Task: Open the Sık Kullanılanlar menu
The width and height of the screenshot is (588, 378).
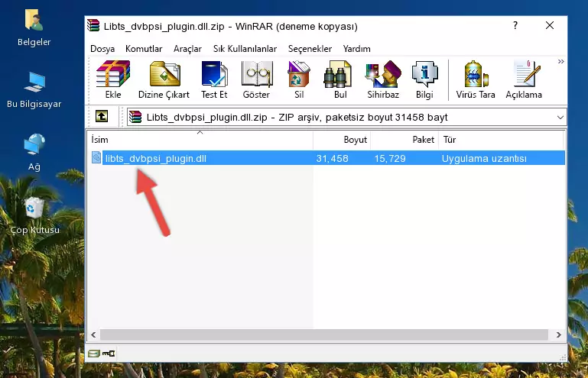Action: coord(245,49)
